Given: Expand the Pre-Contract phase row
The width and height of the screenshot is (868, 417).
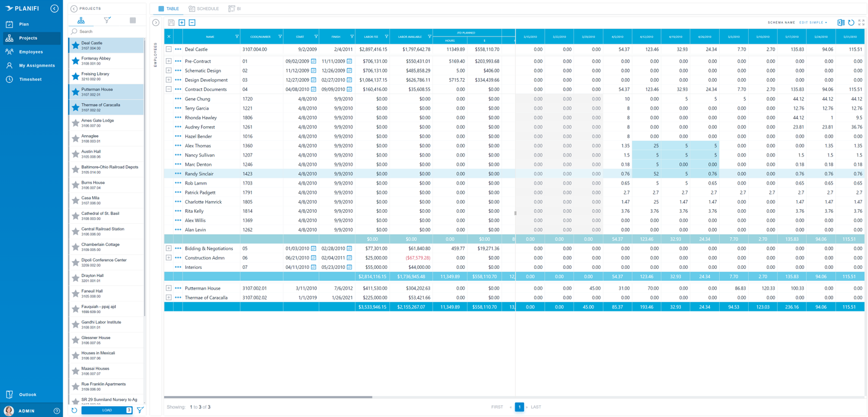Looking at the screenshot, I should pyautogui.click(x=169, y=61).
